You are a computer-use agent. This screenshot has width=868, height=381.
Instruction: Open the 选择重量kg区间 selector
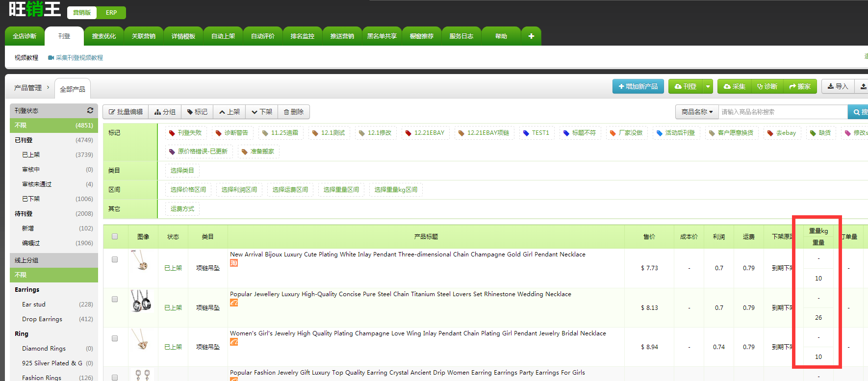[396, 190]
